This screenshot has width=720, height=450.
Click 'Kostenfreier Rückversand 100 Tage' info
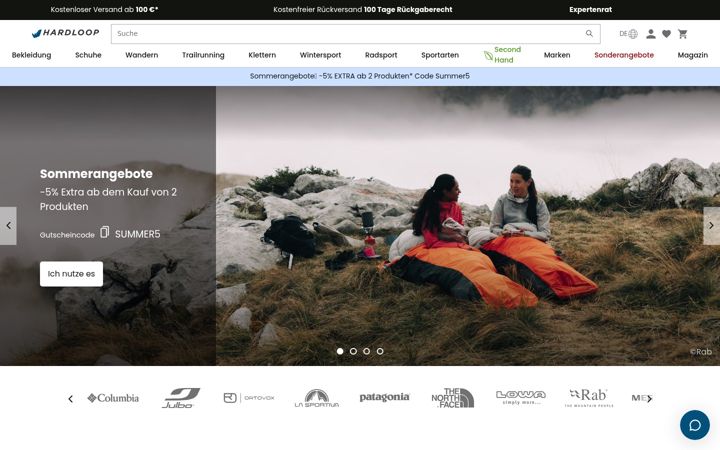coord(363,9)
